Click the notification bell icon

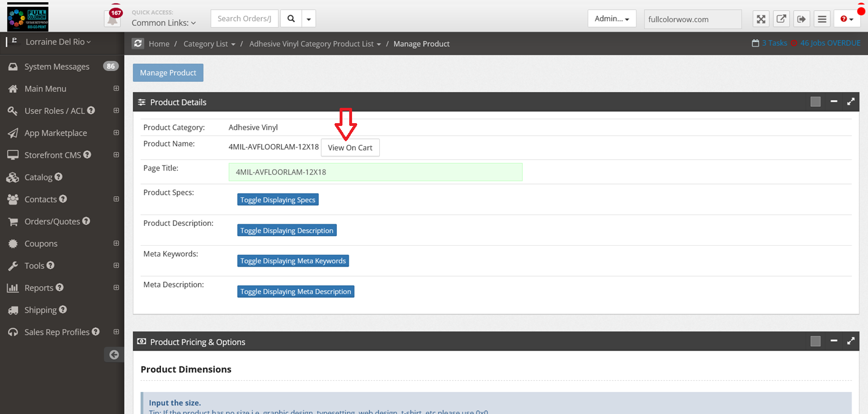(113, 19)
